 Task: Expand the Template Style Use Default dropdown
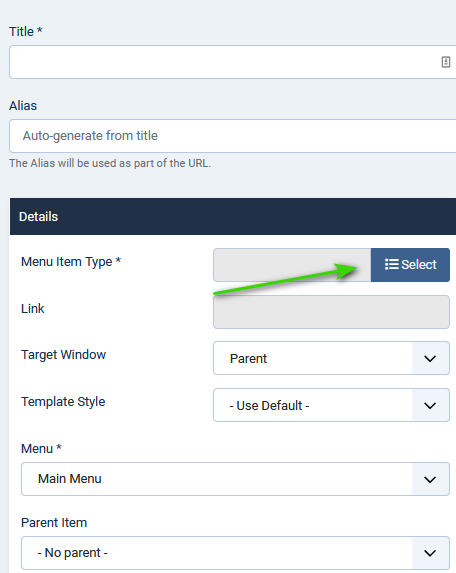(331, 405)
